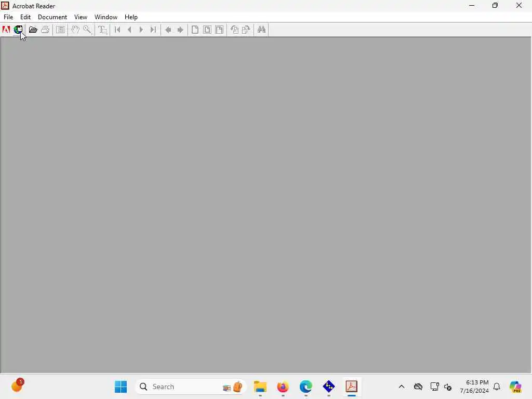Image resolution: width=532 pixels, height=399 pixels.
Task: Select the Hand tool
Action: pyautogui.click(x=75, y=30)
